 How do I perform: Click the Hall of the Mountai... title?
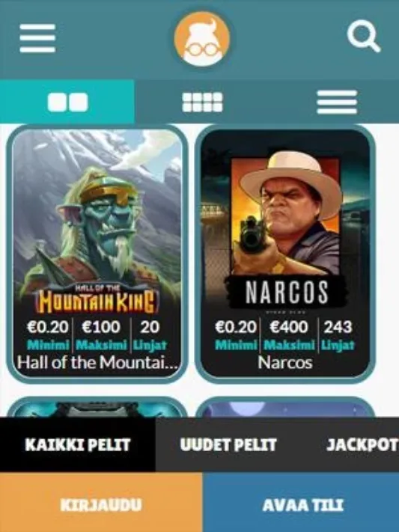97,363
